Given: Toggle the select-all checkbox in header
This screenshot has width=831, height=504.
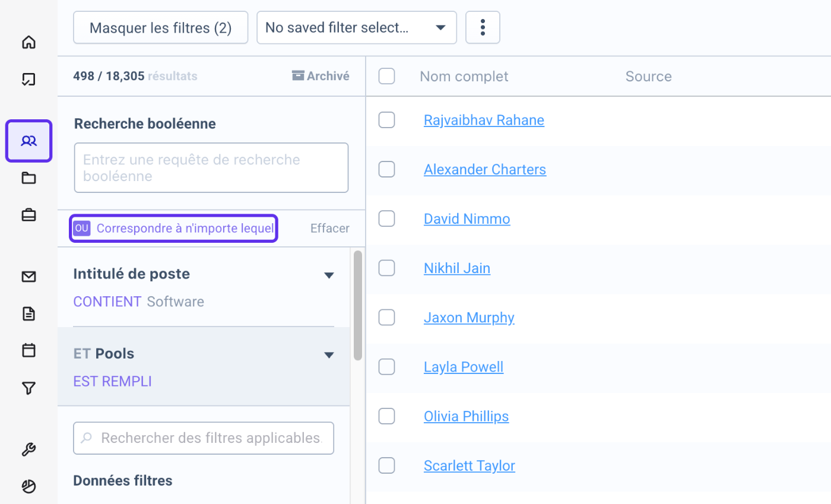Looking at the screenshot, I should tap(386, 76).
